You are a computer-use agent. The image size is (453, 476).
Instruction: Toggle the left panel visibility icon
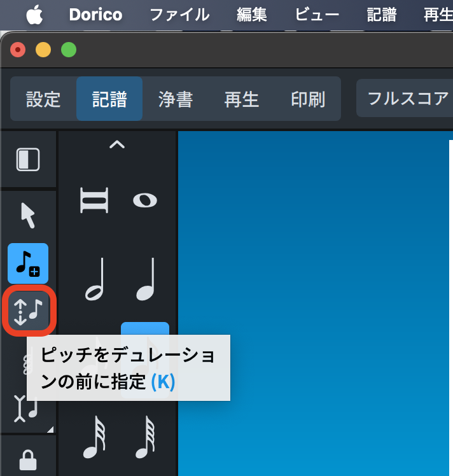pyautogui.click(x=28, y=160)
